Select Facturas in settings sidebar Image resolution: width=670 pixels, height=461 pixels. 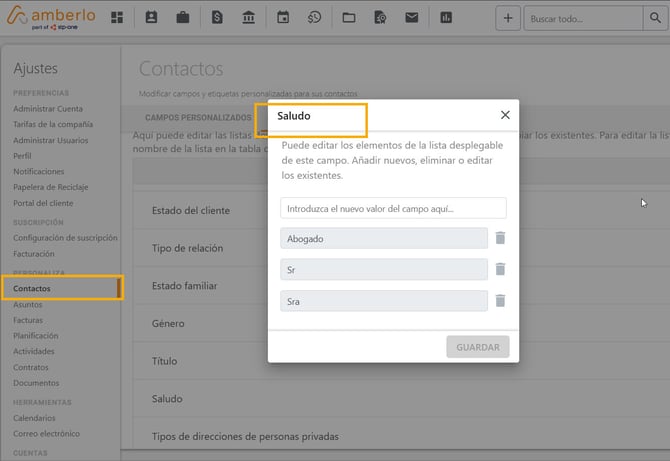28,320
